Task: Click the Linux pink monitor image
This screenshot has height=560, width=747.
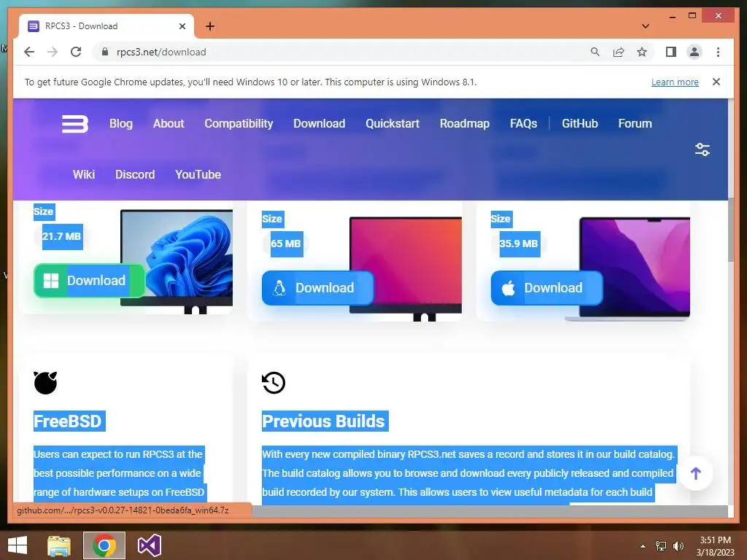Action: [406, 268]
